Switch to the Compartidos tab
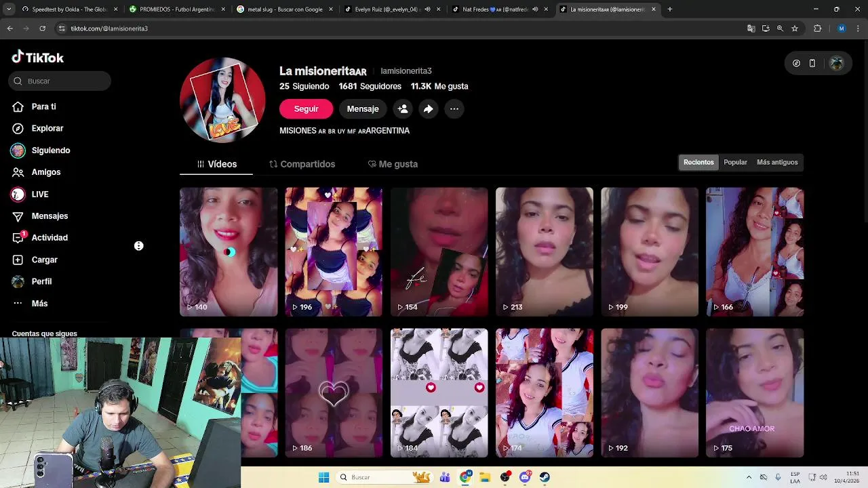 point(302,164)
